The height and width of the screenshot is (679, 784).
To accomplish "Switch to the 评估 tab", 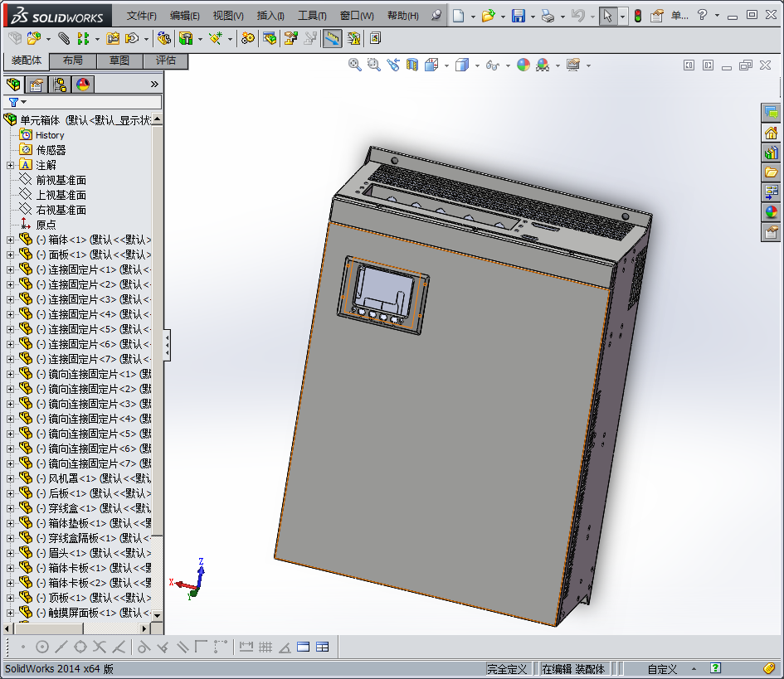I will click(x=166, y=61).
